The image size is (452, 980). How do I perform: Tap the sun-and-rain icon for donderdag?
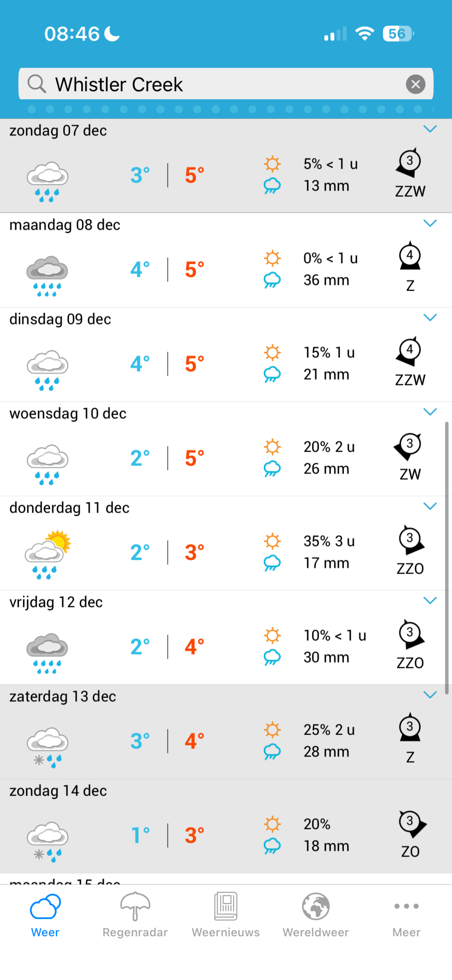click(47, 555)
